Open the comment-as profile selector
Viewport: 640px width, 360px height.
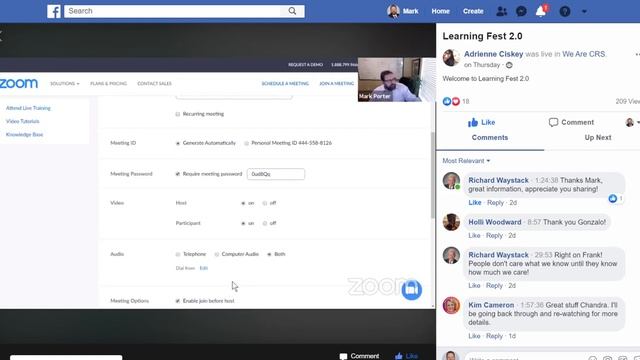[632, 122]
